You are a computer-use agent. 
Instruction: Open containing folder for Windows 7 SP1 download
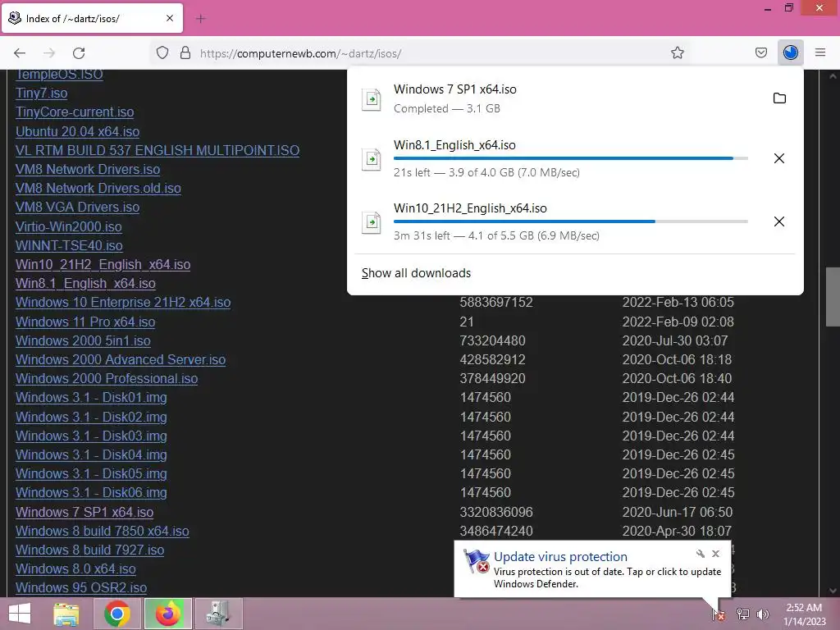click(779, 98)
